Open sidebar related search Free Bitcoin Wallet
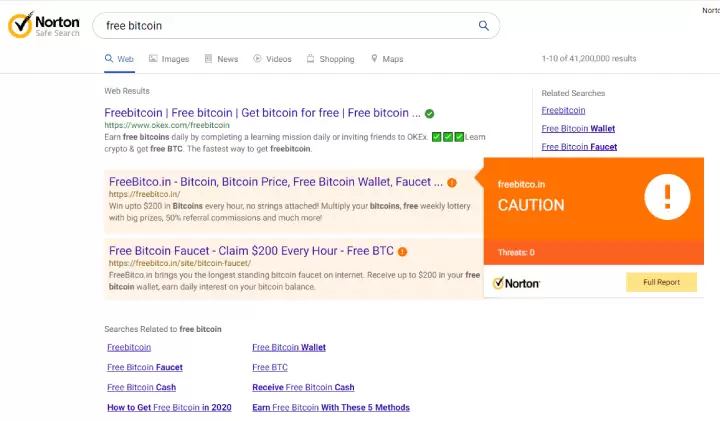The width and height of the screenshot is (720, 421). 578,129
